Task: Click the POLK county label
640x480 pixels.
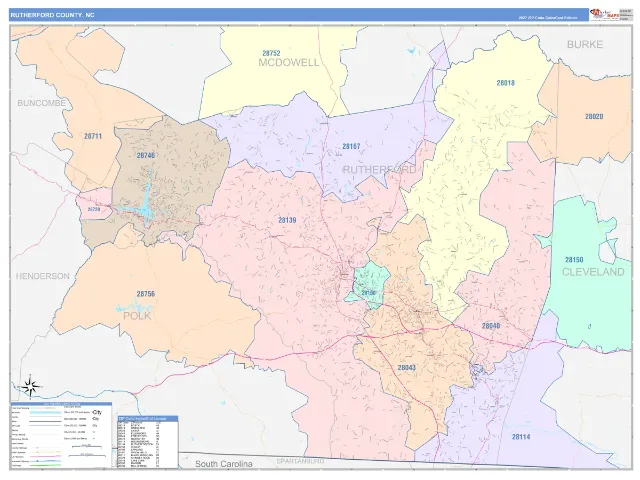Action: pos(137,316)
